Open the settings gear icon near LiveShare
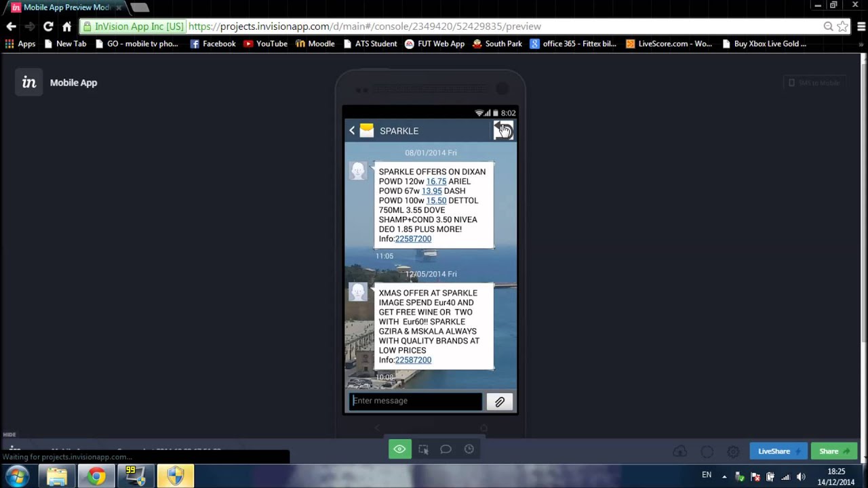Image resolution: width=868 pixels, height=488 pixels. (x=733, y=451)
